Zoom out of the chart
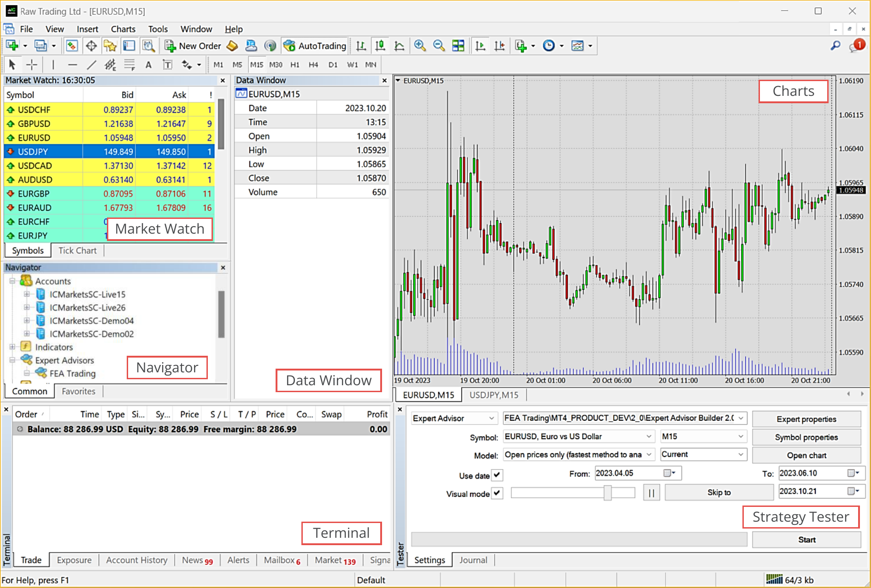 coord(439,46)
